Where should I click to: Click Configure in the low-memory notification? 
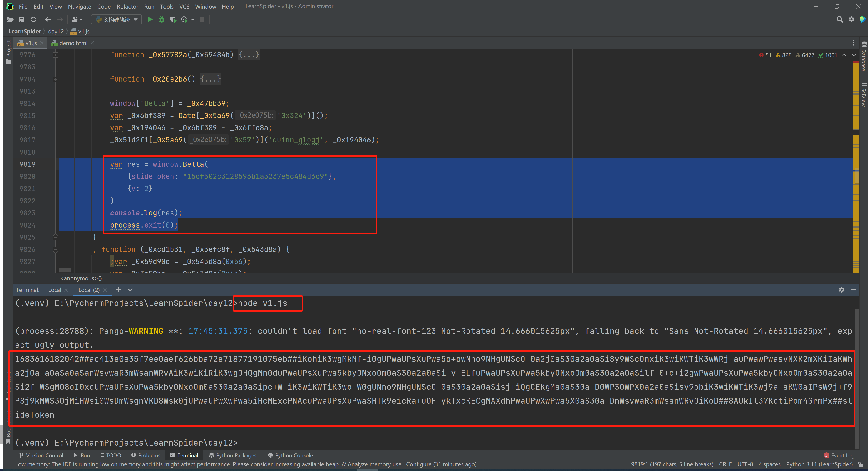tap(419, 465)
